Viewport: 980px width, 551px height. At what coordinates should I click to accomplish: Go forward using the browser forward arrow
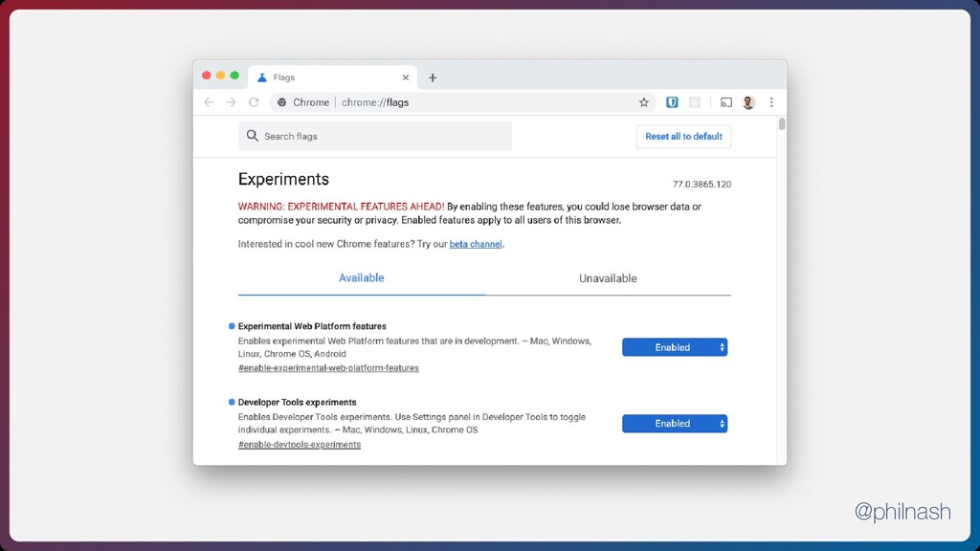[x=232, y=102]
